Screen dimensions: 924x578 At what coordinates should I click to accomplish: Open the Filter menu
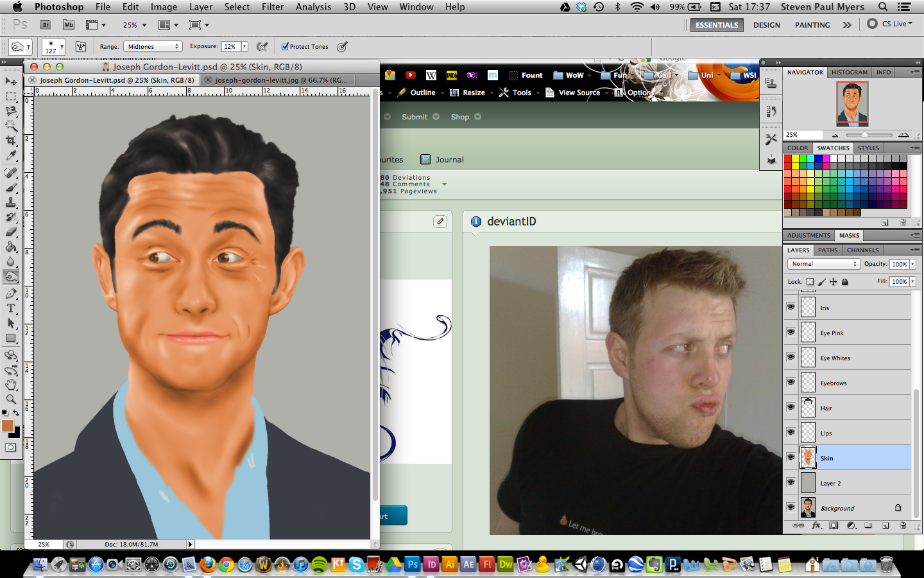point(273,7)
